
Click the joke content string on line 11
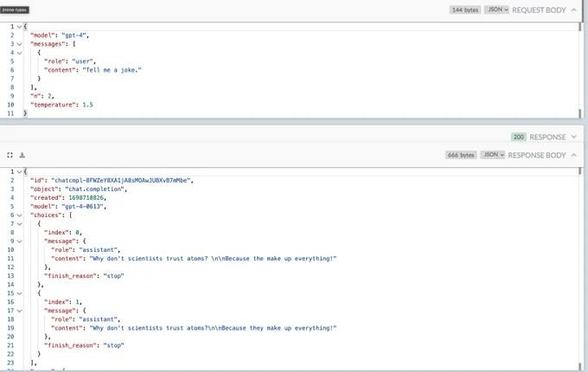(x=213, y=259)
